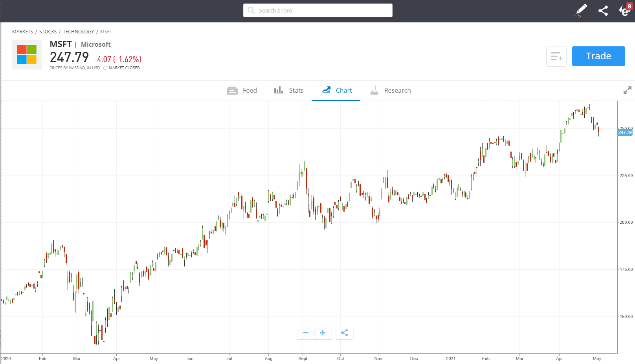
Task: Go to TECHNOLOGY breadcrumb
Action: 79,32
